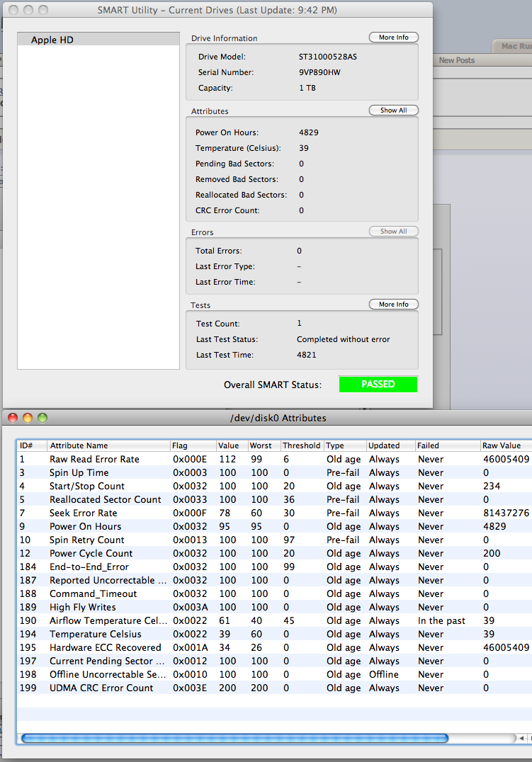Click the Failed column header

(x=448, y=445)
